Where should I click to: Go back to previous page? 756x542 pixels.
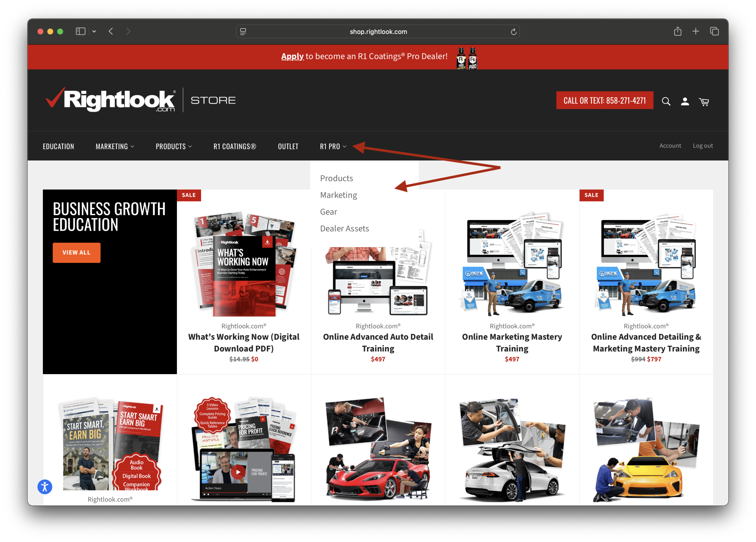point(111,31)
